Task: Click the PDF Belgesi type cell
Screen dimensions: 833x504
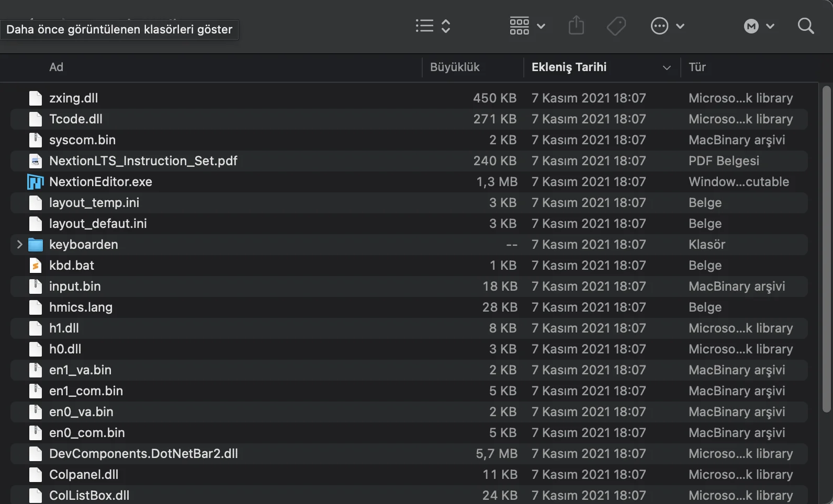Action: coord(724,161)
